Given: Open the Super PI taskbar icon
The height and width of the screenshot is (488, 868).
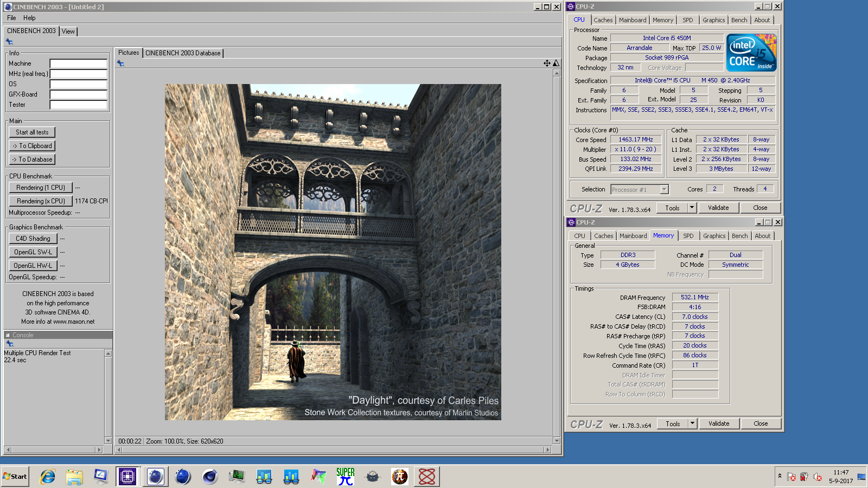Looking at the screenshot, I should pyautogui.click(x=346, y=477).
